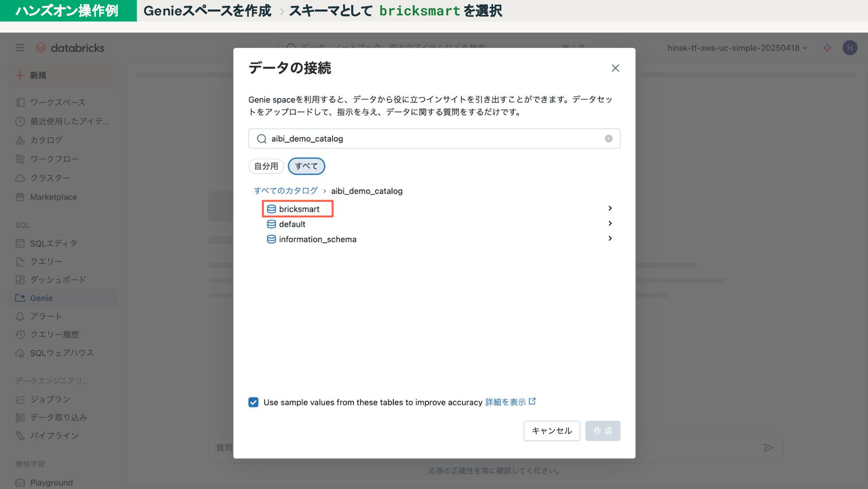Open the hamburger sidebar menu icon
The image size is (868, 489).
tap(20, 48)
